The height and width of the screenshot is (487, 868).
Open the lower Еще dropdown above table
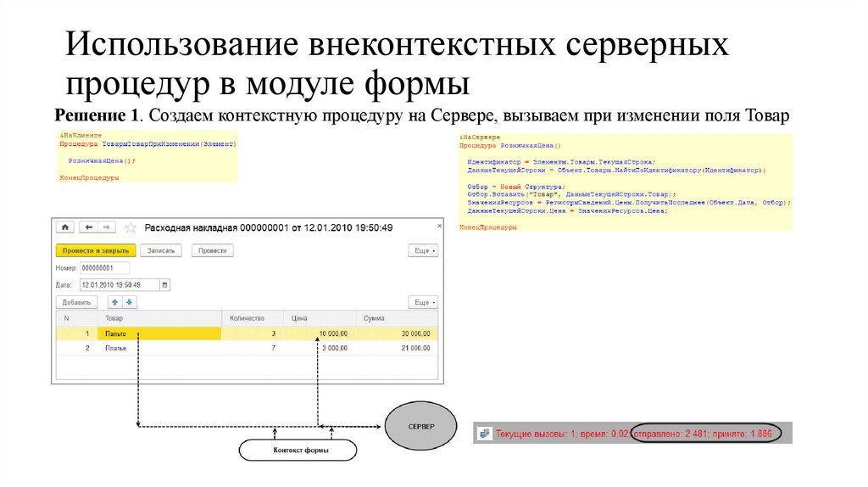pyautogui.click(x=424, y=302)
